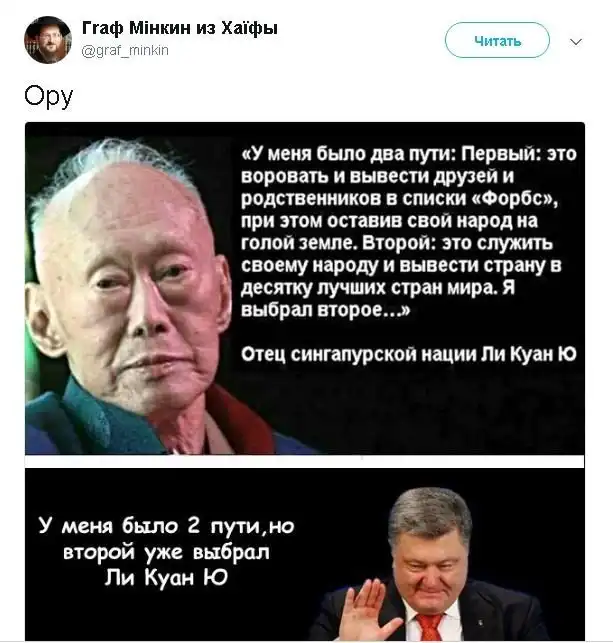613x643 pixels.
Task: Click the @graf_minkin handle
Action: coord(125,50)
